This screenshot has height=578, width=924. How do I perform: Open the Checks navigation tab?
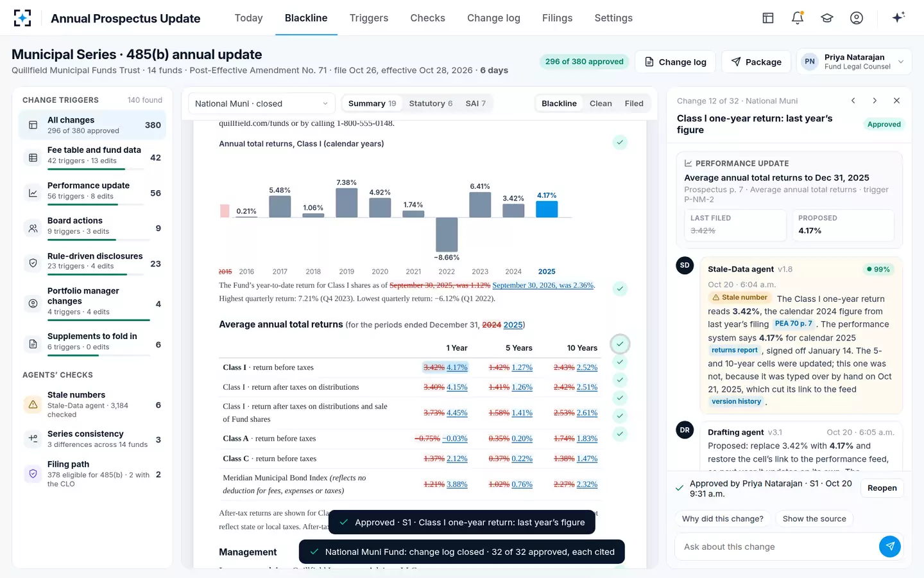point(428,18)
